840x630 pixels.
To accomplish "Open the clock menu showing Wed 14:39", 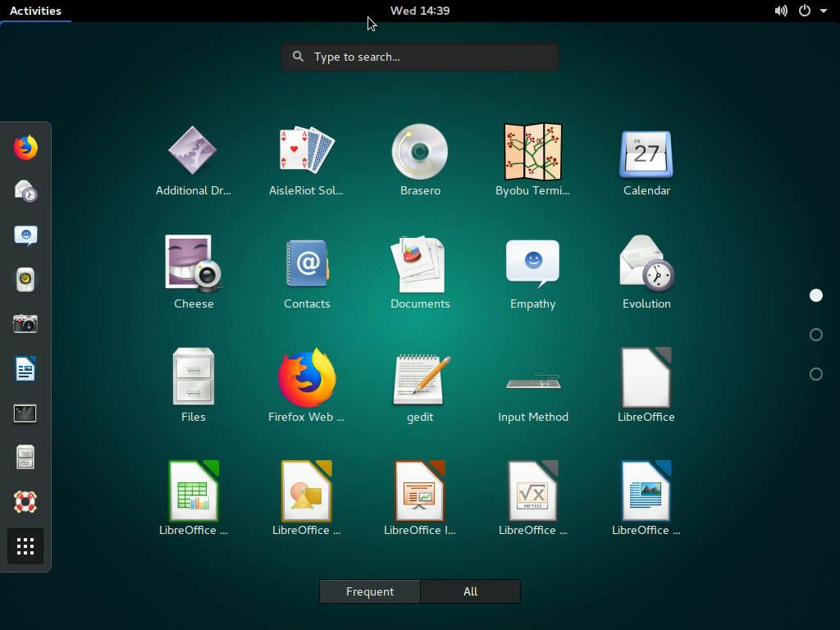I will click(420, 11).
